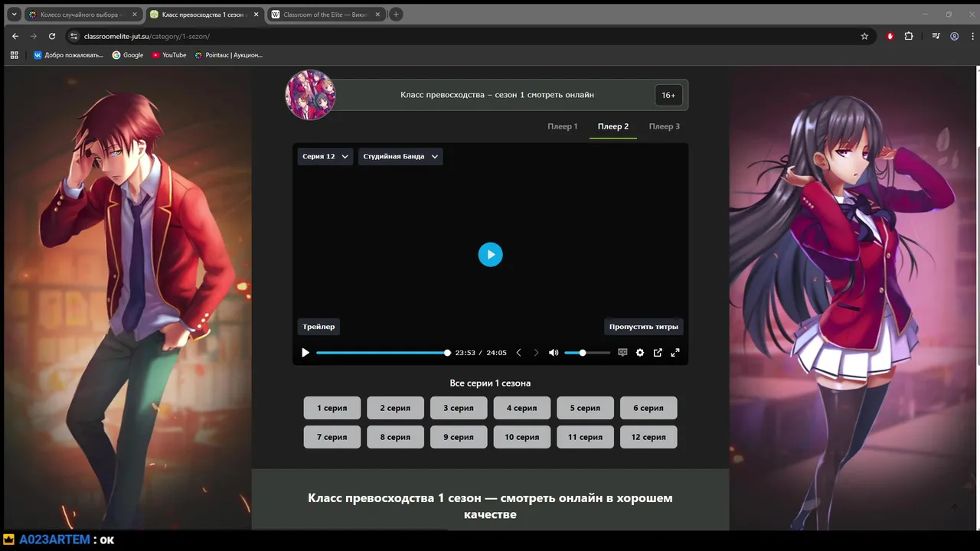Open player settings gear icon
This screenshot has width=980, height=551.
[640, 353]
